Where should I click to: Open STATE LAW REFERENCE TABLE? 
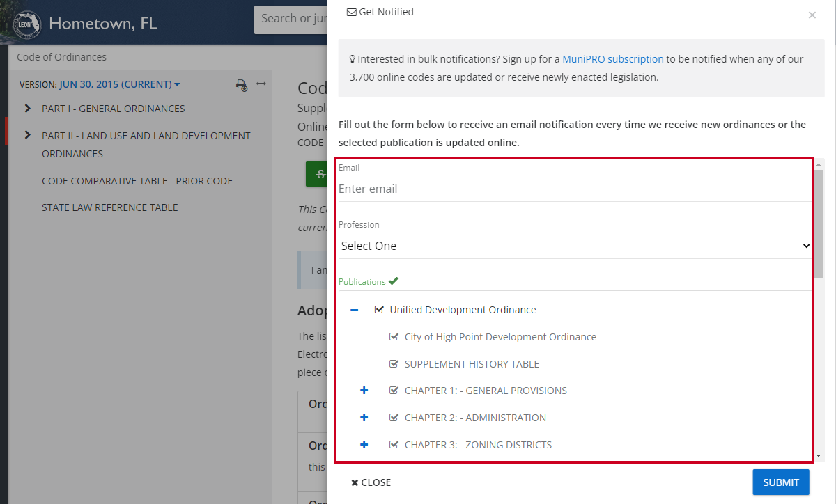tap(110, 207)
